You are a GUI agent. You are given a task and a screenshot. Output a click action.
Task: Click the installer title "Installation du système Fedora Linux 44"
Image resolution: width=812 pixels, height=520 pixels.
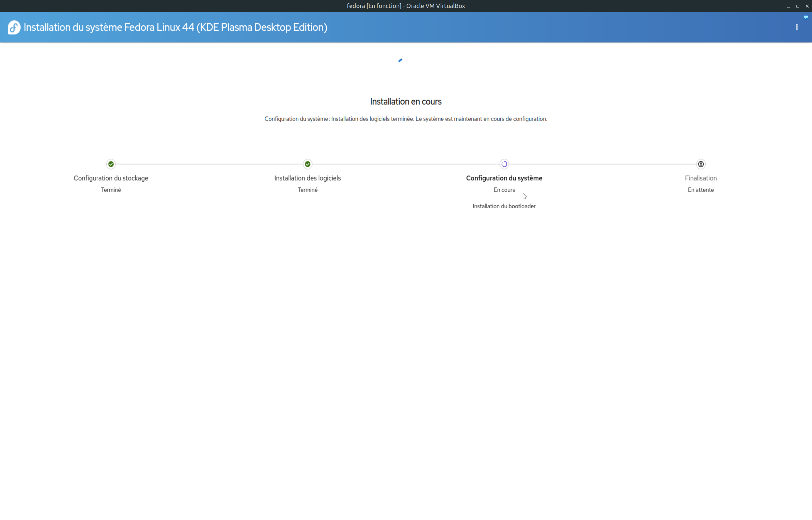tap(175, 27)
